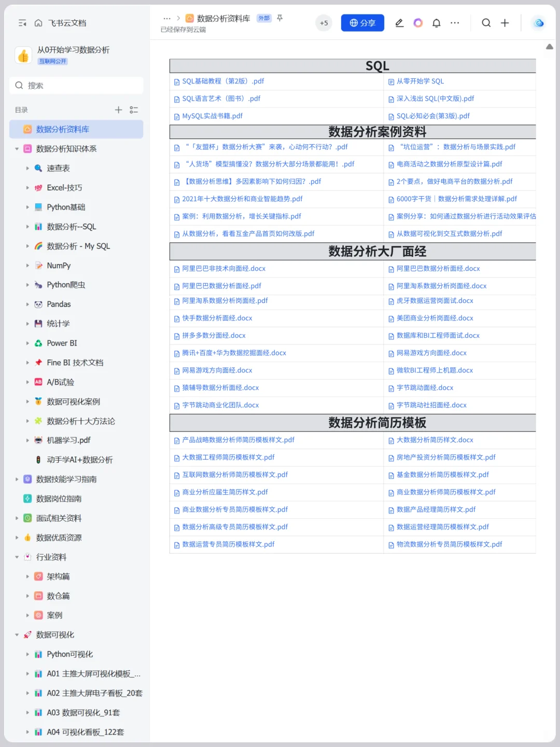Collapse the 数据可视化 tree node
Viewport: 560px width, 747px height.
click(x=17, y=635)
